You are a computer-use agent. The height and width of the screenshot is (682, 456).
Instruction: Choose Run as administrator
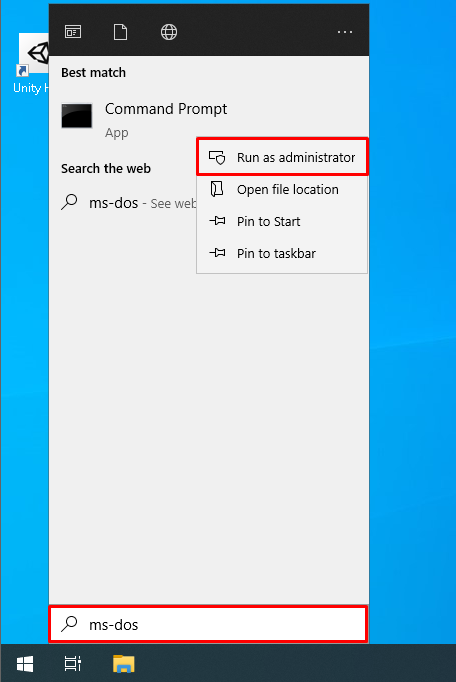pyautogui.click(x=282, y=157)
